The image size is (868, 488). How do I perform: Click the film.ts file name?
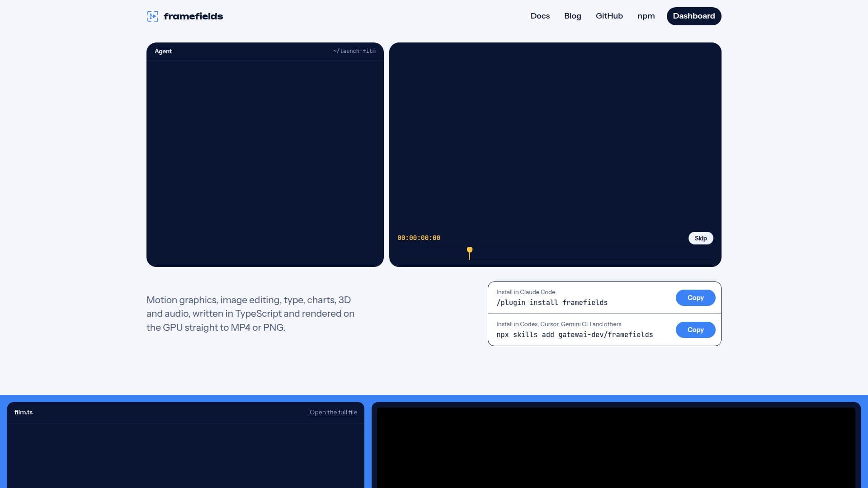pyautogui.click(x=24, y=412)
